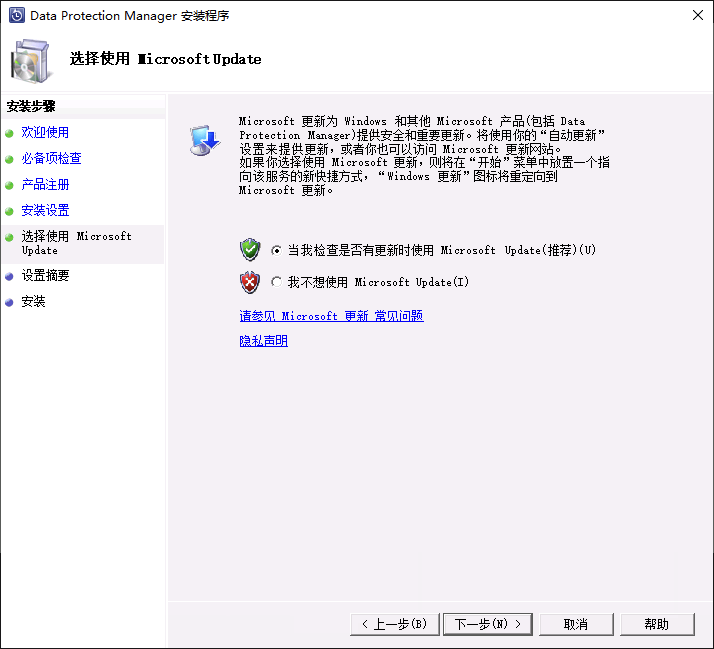This screenshot has width=714, height=649.
Task: Click the setup CD box icon in header
Action: pyautogui.click(x=30, y=61)
